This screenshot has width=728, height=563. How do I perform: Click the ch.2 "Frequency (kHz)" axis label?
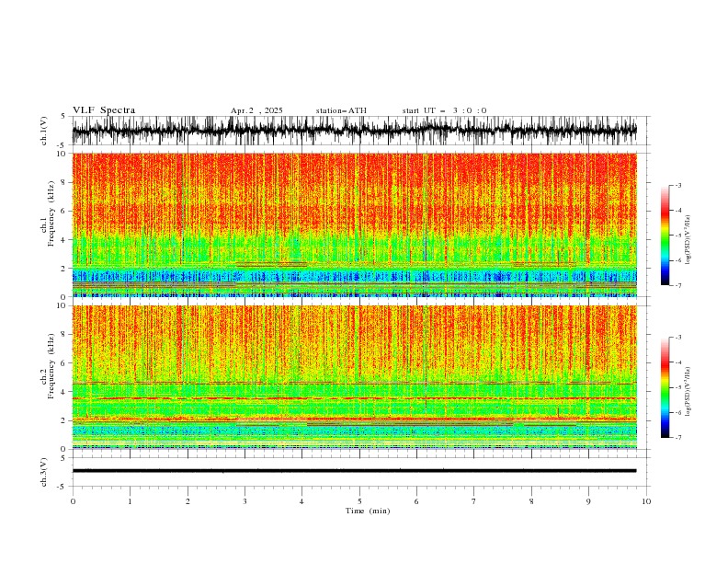coord(51,366)
